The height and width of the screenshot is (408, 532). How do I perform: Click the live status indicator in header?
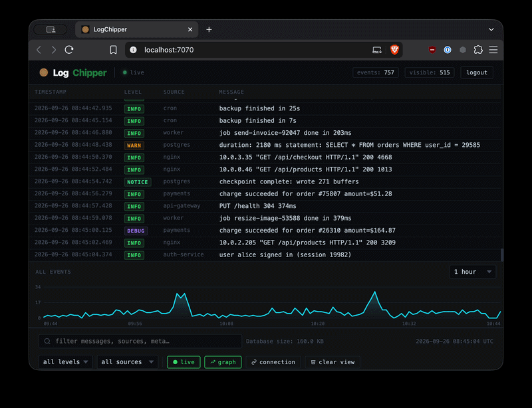(x=134, y=72)
